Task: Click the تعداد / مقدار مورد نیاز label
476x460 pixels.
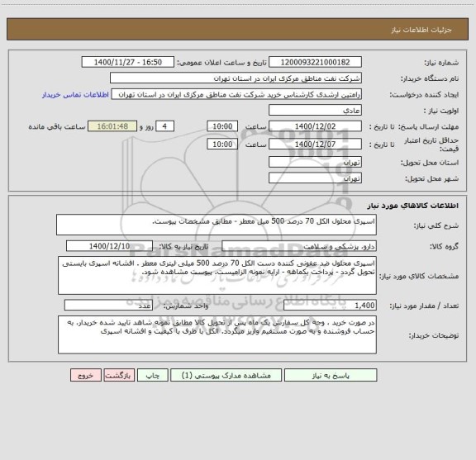Action: point(424,306)
